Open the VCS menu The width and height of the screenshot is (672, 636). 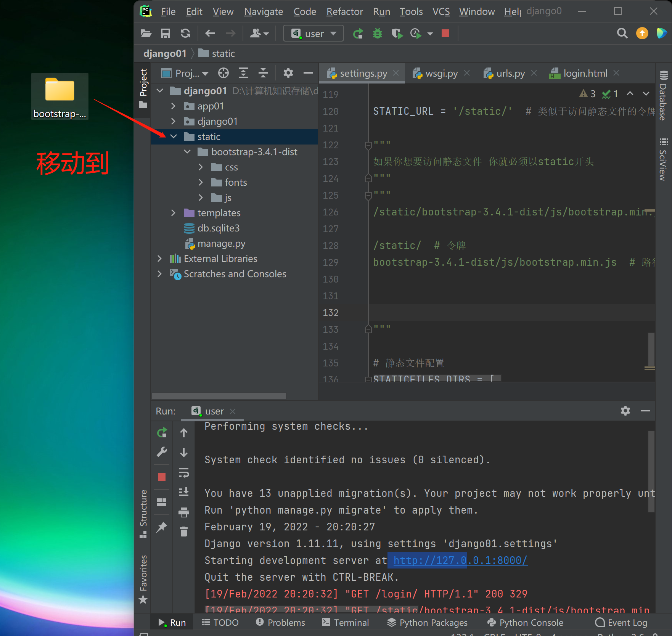click(x=441, y=11)
